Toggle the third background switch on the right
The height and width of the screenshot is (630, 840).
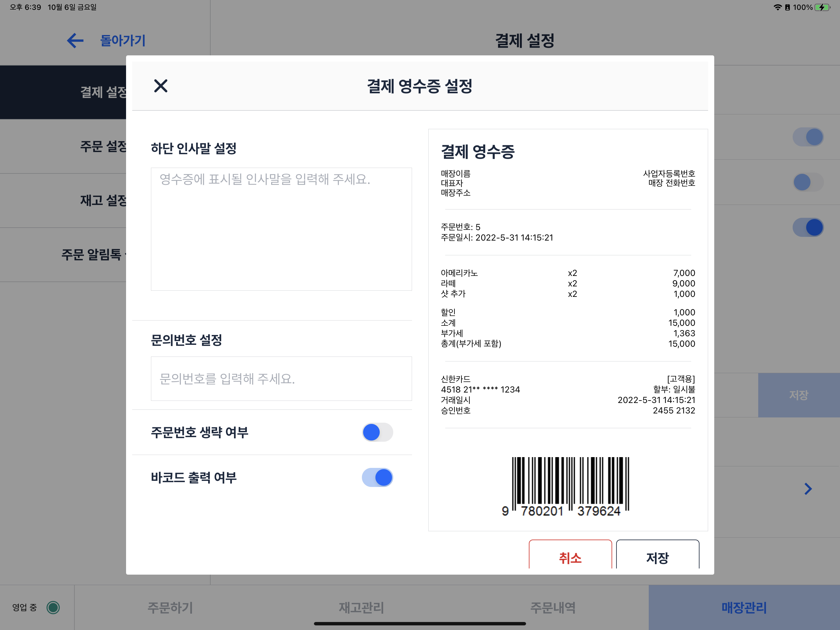click(808, 227)
